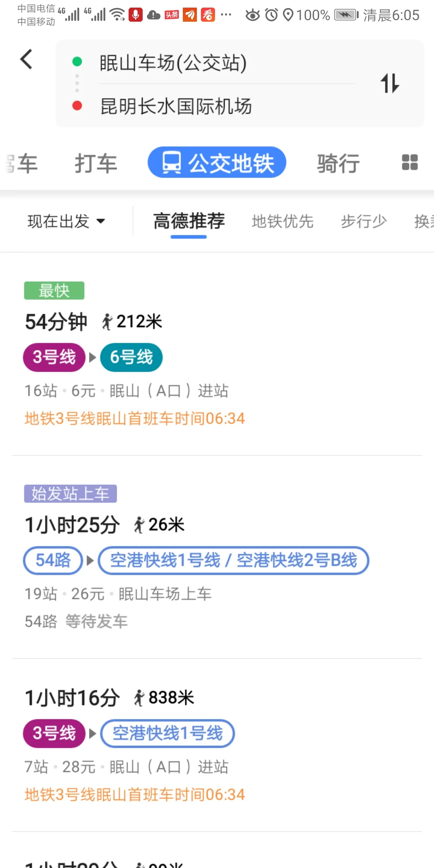434x868 pixels.
Task: Select the 6号线 metro line badge
Action: (131, 357)
